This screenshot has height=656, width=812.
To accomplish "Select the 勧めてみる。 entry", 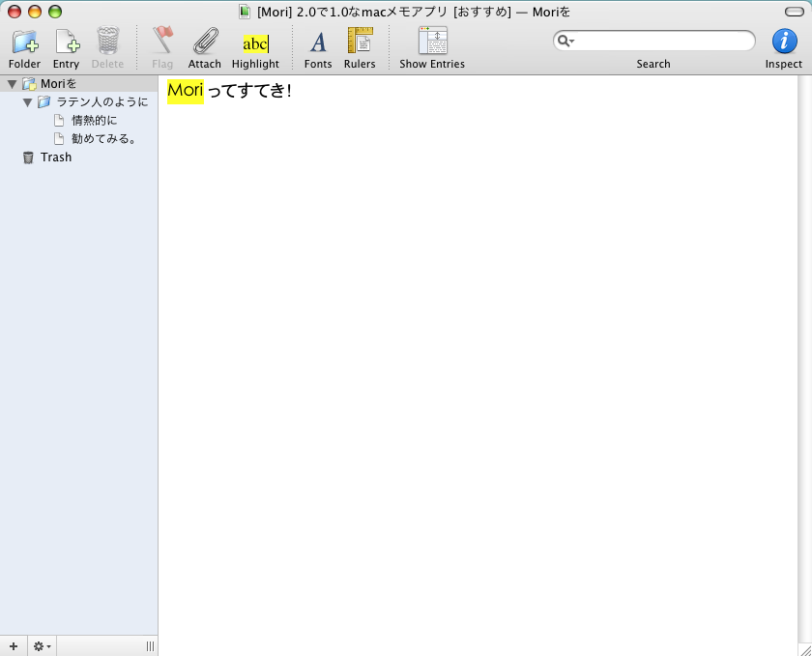I will 102,139.
